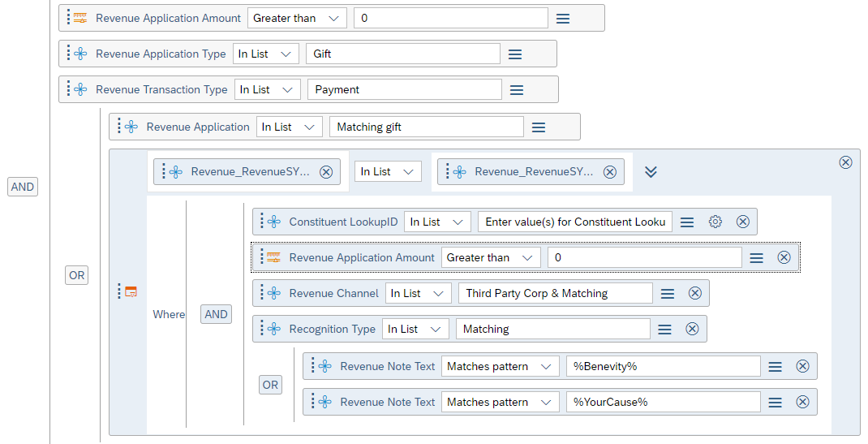
Task: Open hamburger menu for Constituent LookupID row
Action: click(687, 222)
